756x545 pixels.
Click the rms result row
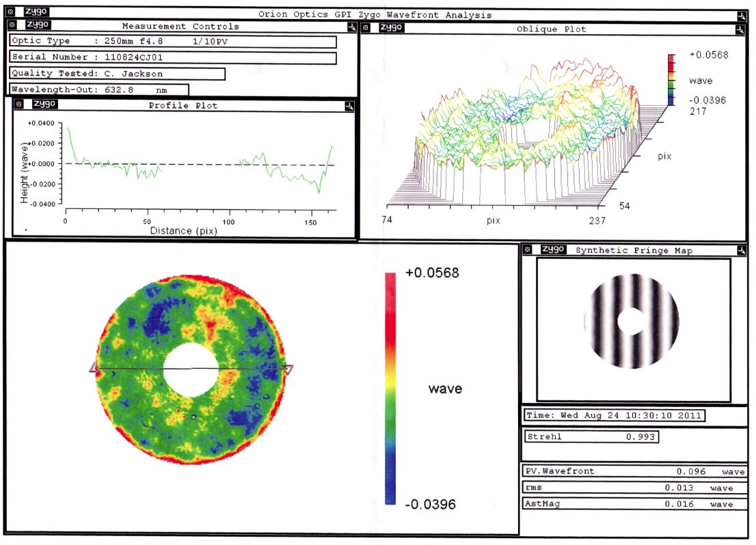(x=635, y=488)
